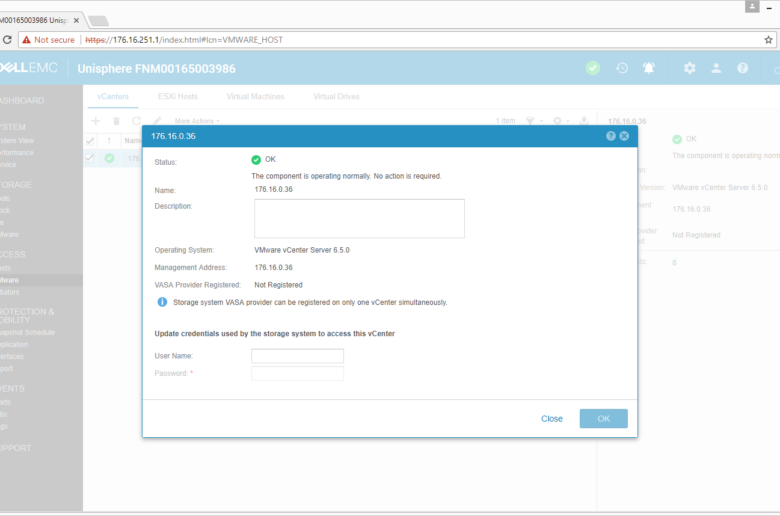Open System View in sidebar
The image size is (780, 516).
(17, 141)
